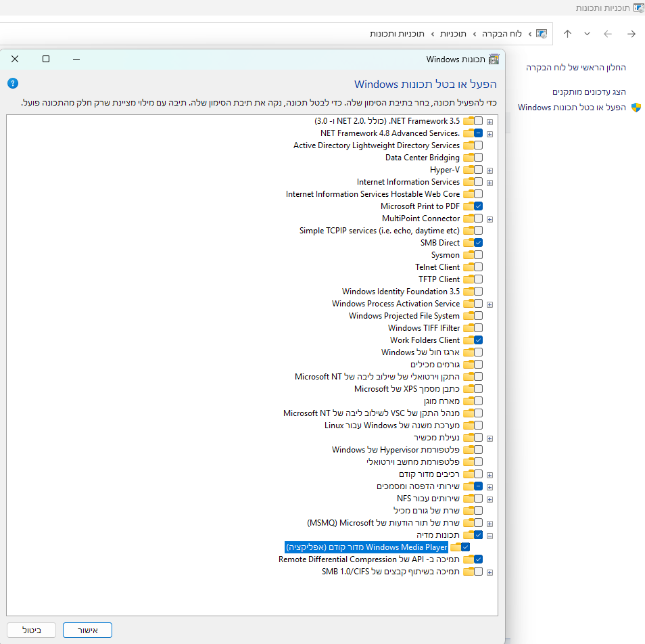The image size is (645, 644).
Task: Enable the Telnet Client checkbox
Action: [478, 267]
